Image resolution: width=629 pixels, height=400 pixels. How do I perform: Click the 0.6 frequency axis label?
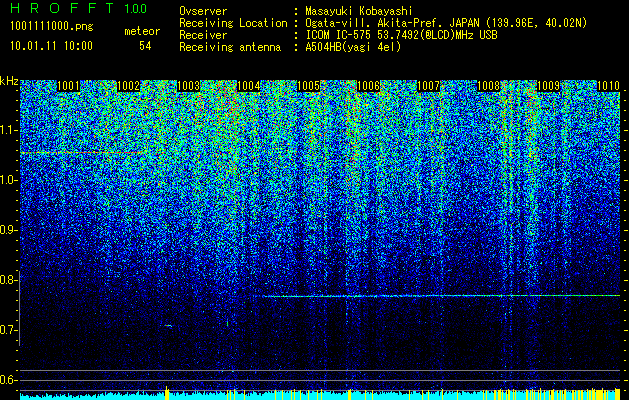tap(8, 380)
